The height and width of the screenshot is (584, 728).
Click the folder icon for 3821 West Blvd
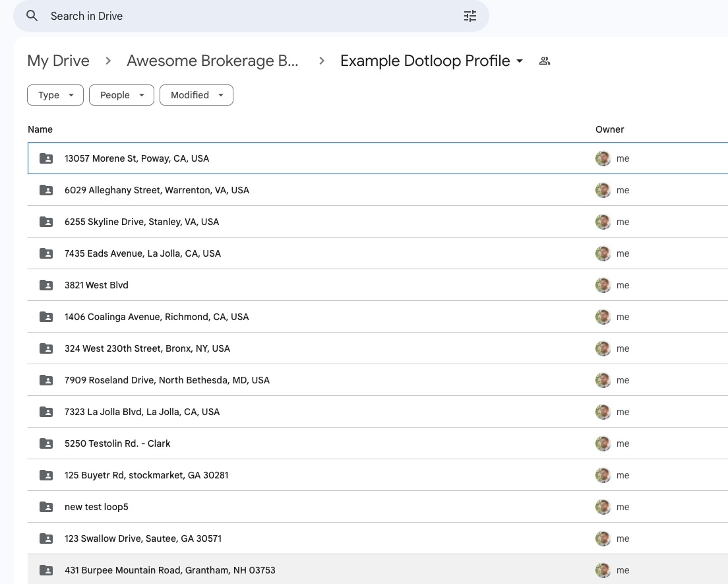[46, 285]
